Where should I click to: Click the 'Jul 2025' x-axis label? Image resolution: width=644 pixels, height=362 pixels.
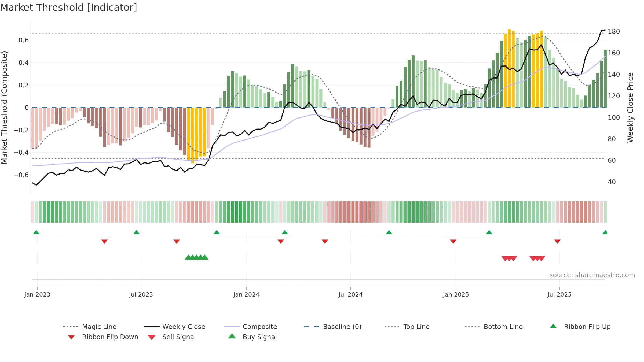point(559,294)
